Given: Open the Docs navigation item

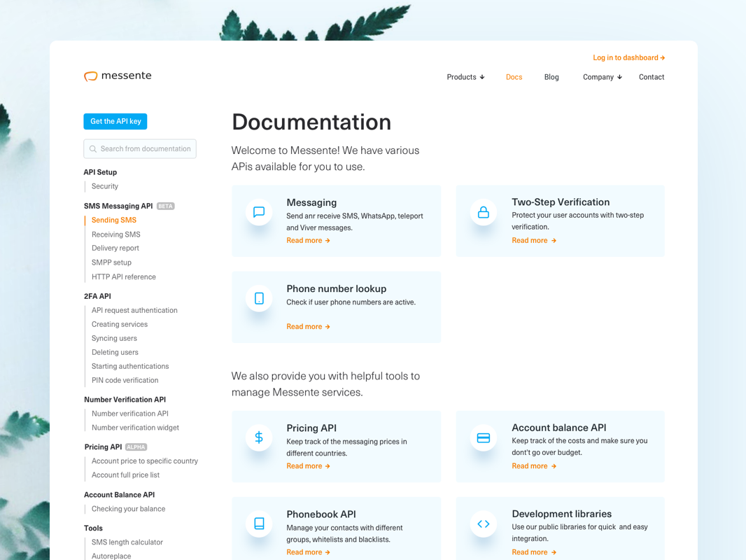Looking at the screenshot, I should pyautogui.click(x=514, y=77).
